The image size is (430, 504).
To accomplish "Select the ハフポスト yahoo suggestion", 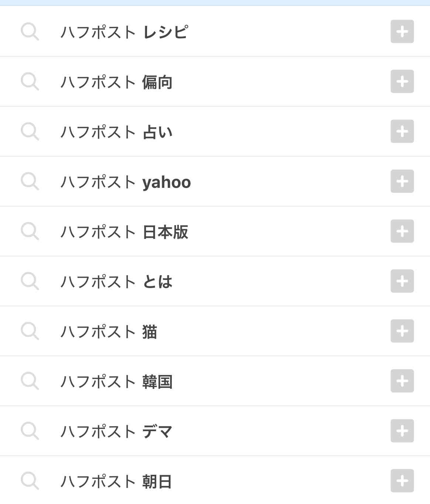I will 126,182.
